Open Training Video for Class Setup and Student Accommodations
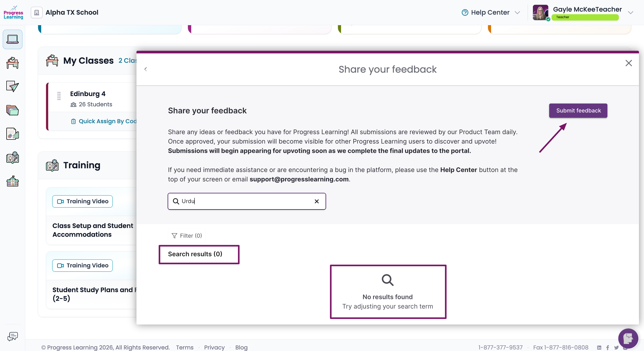Viewport: 644px width, 351px height. (x=82, y=201)
